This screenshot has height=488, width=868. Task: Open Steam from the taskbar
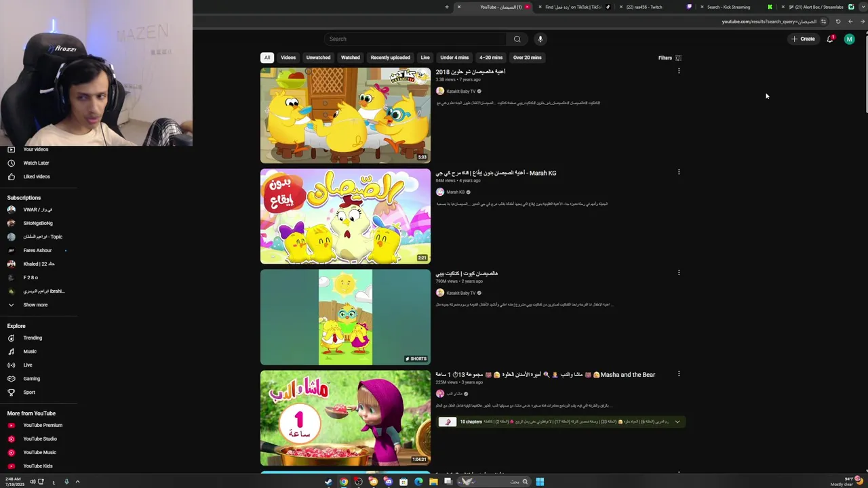click(329, 482)
